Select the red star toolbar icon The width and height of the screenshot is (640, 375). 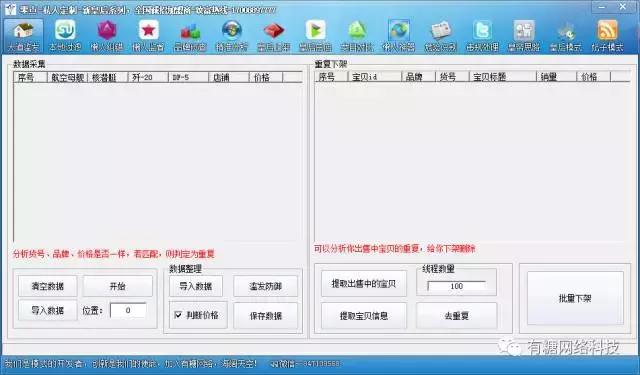pos(149,37)
